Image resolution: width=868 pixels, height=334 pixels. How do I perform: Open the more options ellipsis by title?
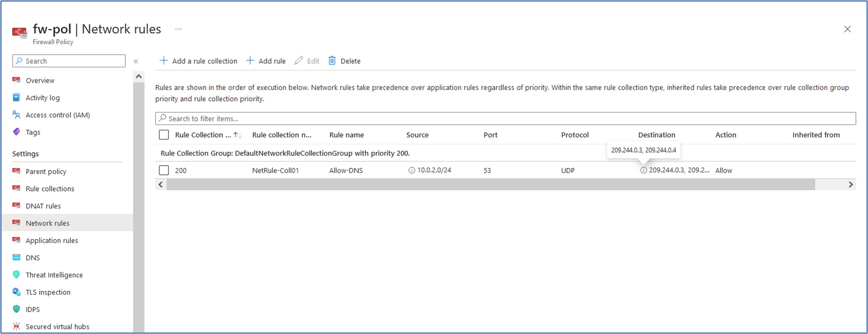178,29
